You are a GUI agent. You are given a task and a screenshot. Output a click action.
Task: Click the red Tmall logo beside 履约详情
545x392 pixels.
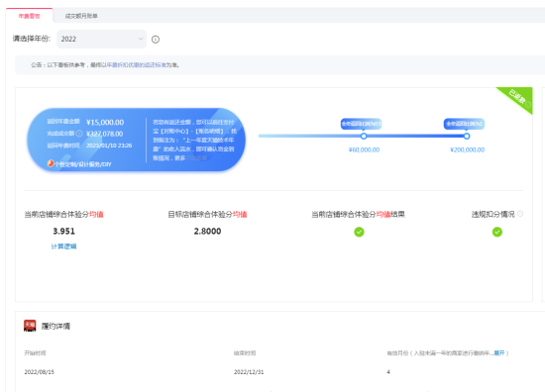click(30, 326)
